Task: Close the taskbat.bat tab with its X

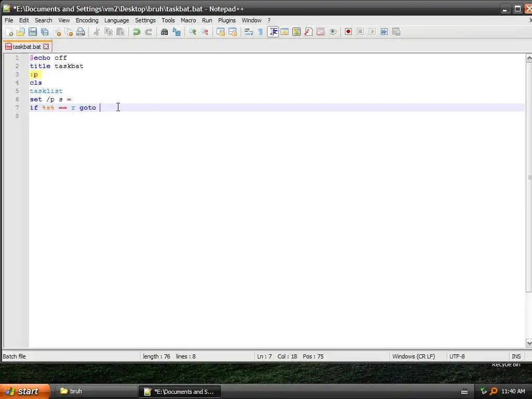Action: point(46,46)
